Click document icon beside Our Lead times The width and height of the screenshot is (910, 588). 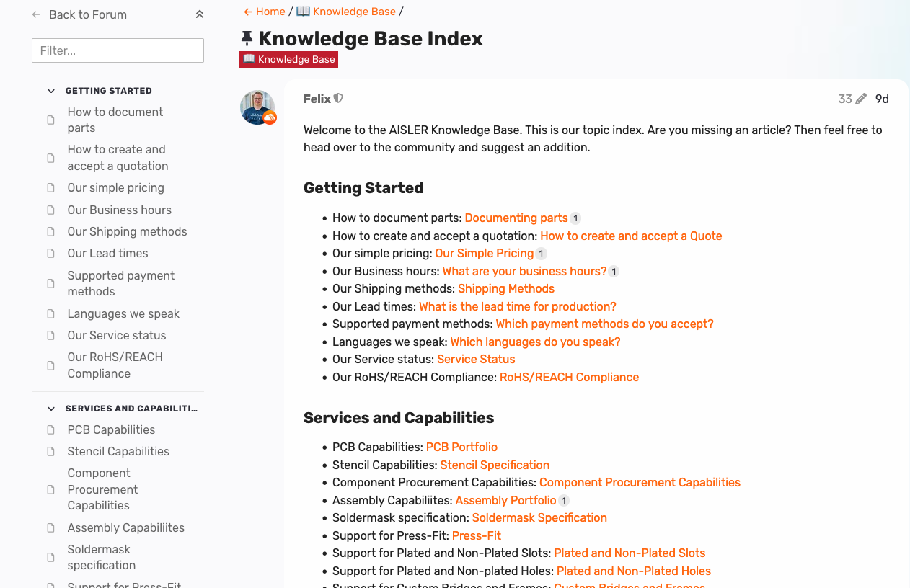pyautogui.click(x=51, y=254)
